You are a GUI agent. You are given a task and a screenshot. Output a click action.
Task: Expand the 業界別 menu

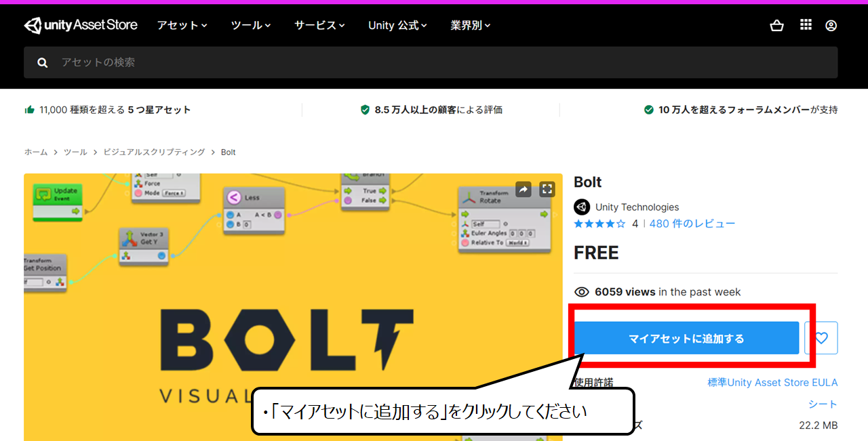coord(471,25)
